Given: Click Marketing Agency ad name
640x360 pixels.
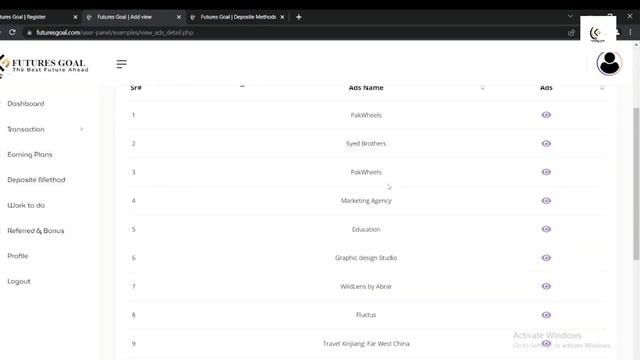Looking at the screenshot, I should coord(366,201).
